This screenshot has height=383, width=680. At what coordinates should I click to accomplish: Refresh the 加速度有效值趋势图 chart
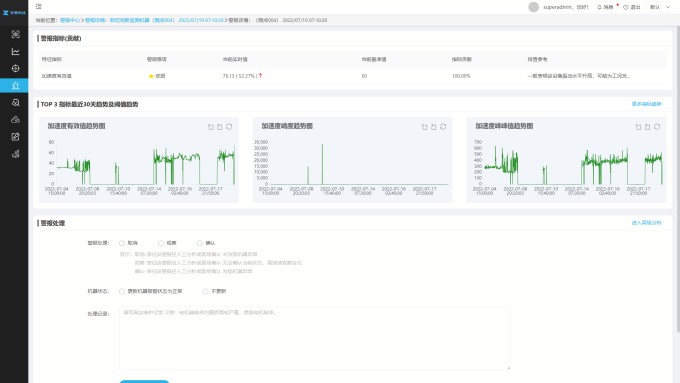click(229, 127)
